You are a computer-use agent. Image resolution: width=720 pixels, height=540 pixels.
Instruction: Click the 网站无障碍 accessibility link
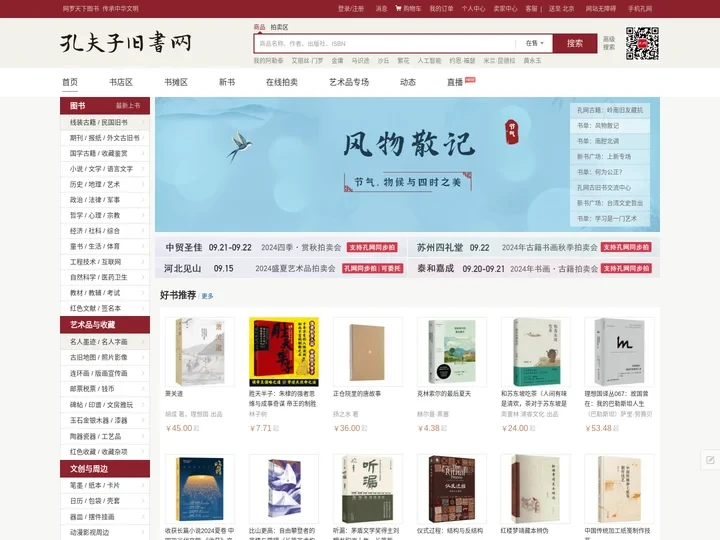coord(601,9)
